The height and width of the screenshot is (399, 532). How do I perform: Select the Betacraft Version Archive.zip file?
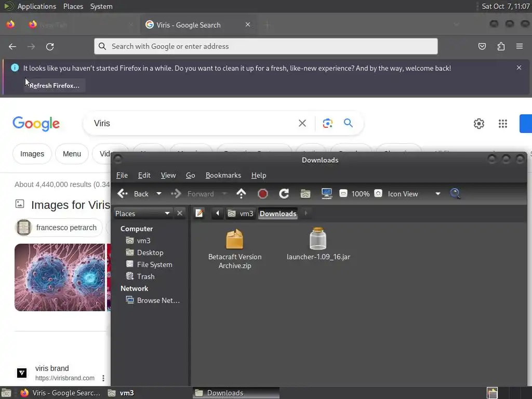[235, 249]
